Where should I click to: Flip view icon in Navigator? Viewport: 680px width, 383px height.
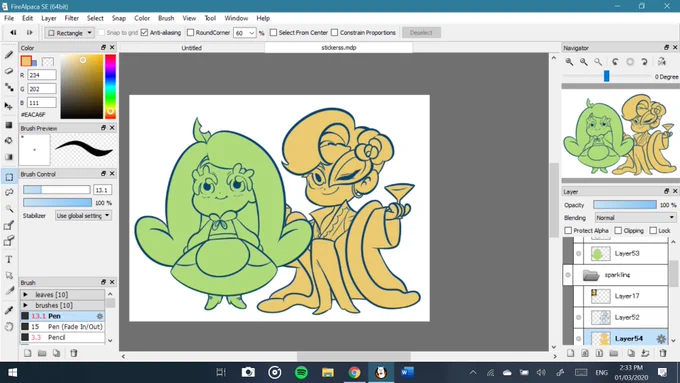(661, 62)
